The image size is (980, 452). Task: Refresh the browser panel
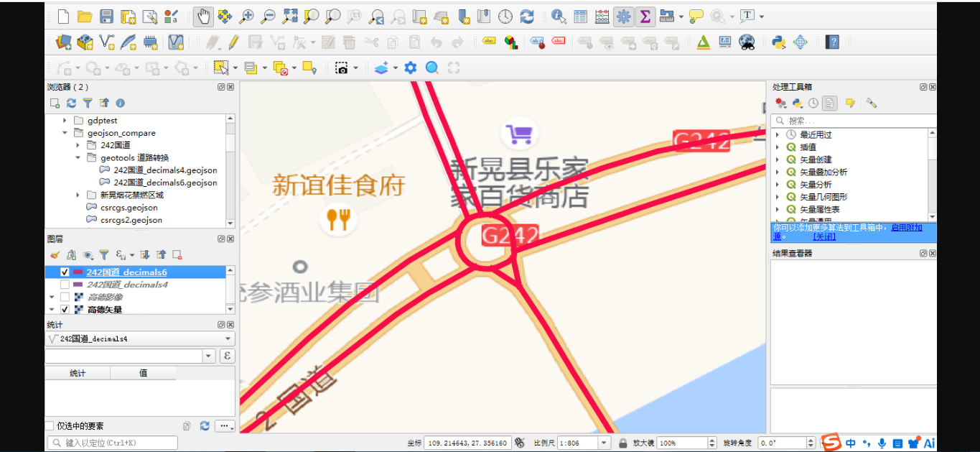point(71,103)
